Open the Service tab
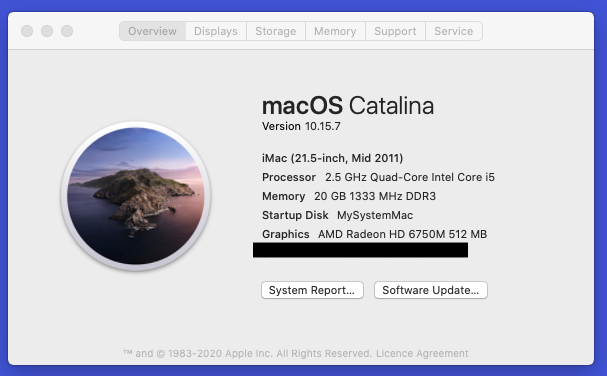Image resolution: width=607 pixels, height=376 pixels. pyautogui.click(x=454, y=31)
